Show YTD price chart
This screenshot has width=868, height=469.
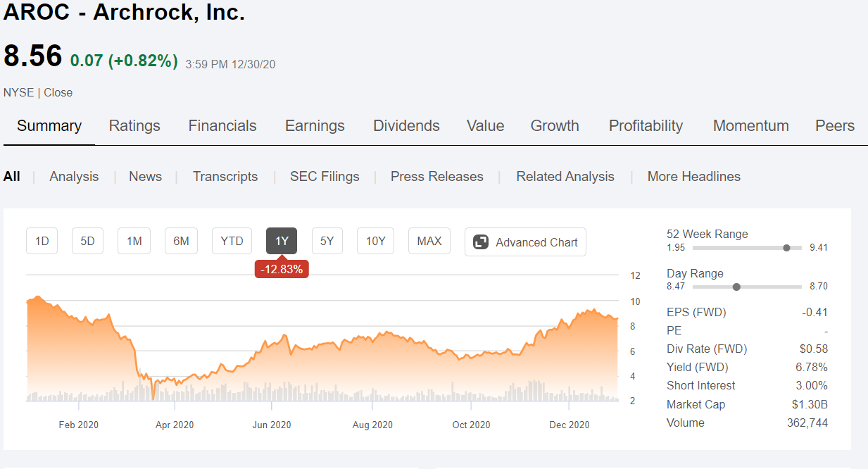[232, 242]
